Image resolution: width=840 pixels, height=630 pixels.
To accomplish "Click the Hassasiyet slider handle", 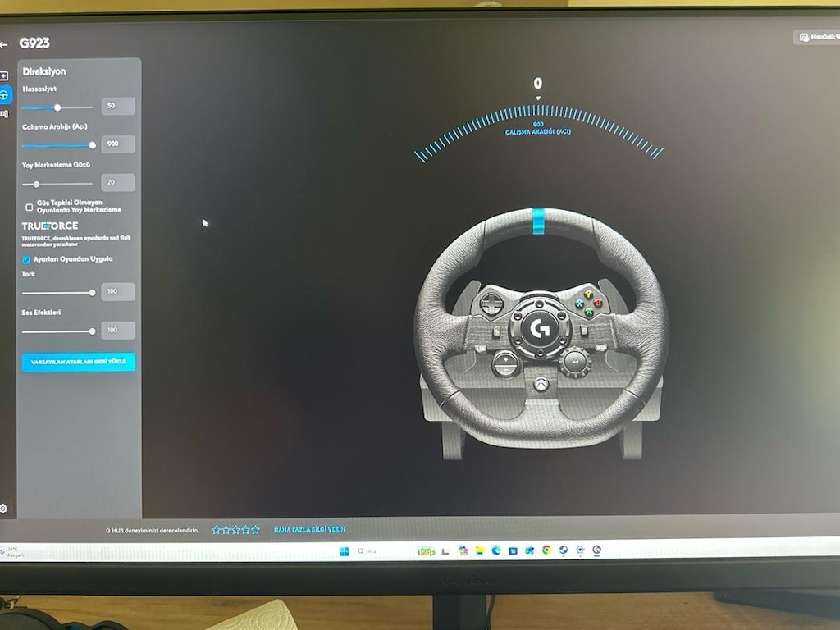I will point(57,107).
